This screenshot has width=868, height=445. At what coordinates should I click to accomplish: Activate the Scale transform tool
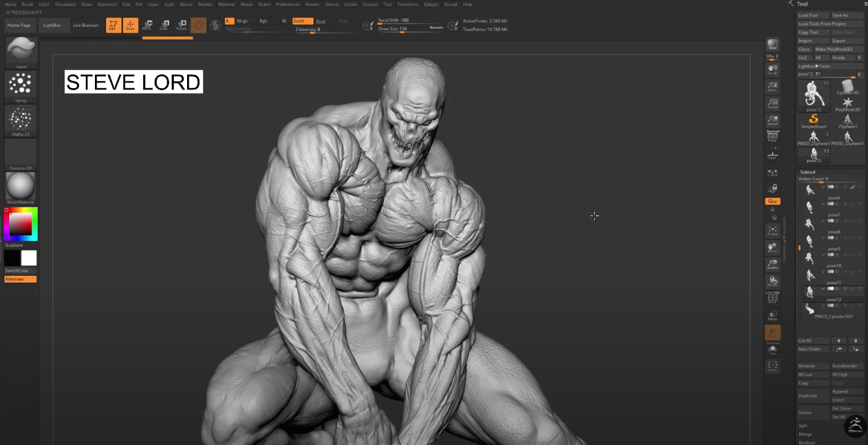click(164, 25)
